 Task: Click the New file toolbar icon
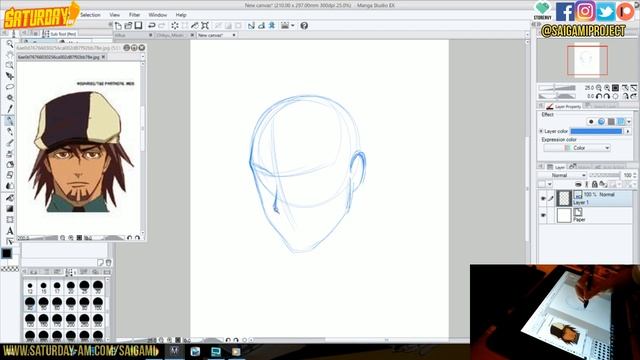[x=118, y=26]
